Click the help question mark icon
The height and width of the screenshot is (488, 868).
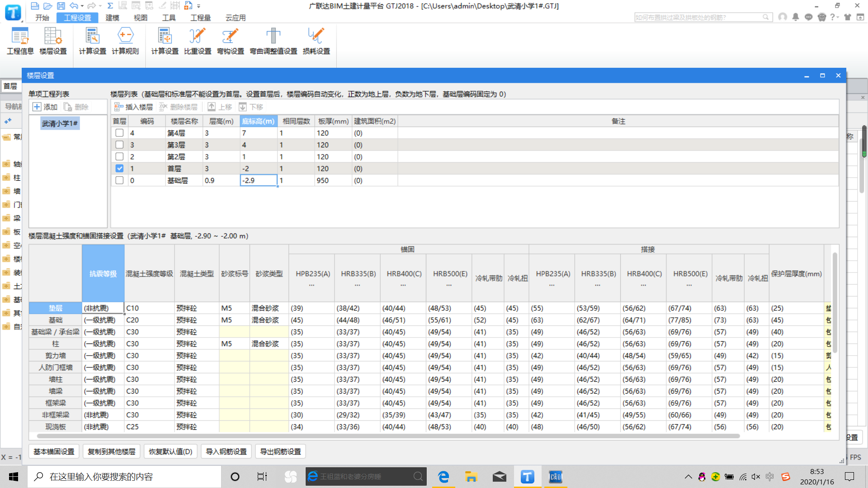pyautogui.click(x=832, y=17)
